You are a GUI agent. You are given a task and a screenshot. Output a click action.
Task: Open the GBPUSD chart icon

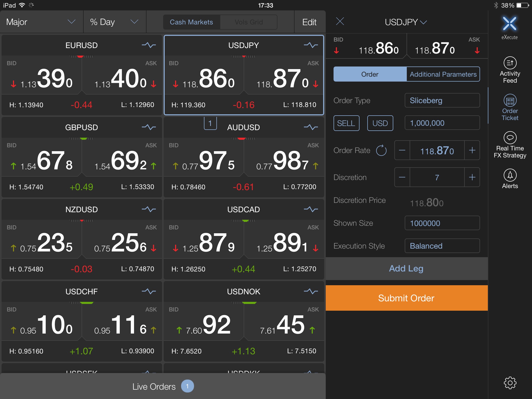coord(149,127)
